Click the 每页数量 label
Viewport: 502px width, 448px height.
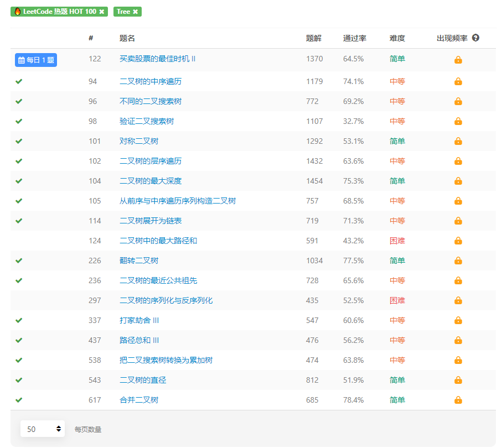coord(88,429)
